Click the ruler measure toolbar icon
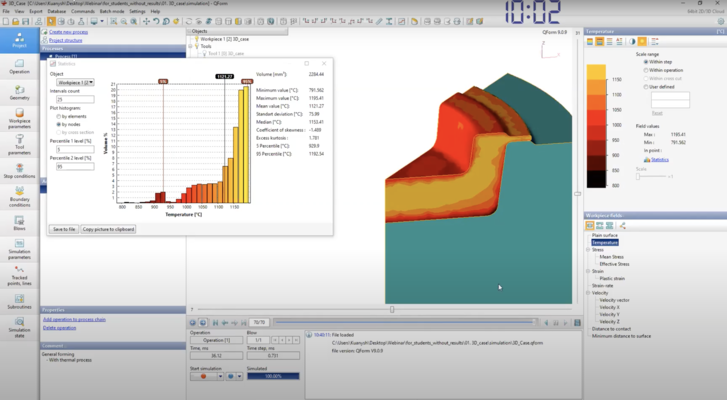This screenshot has width=727, height=400. coord(379,21)
